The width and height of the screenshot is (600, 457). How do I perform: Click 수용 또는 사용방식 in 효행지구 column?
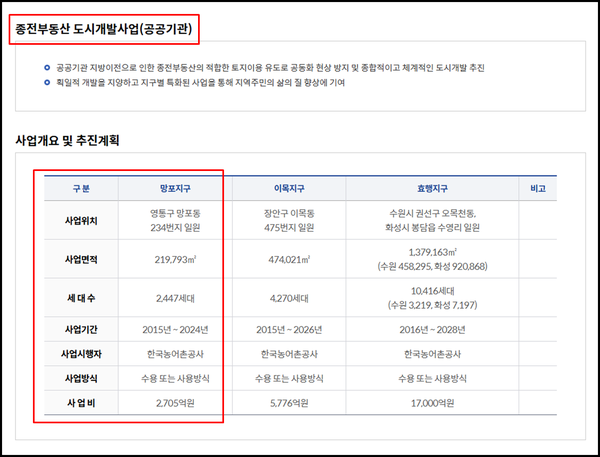point(432,379)
